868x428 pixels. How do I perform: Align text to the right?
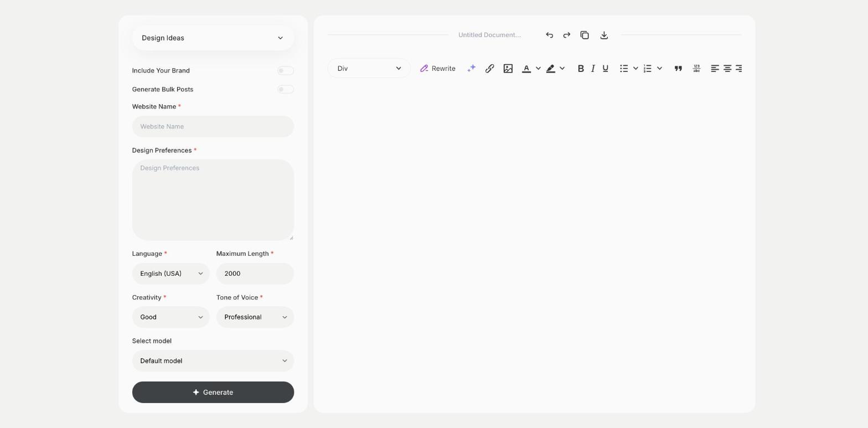coord(738,68)
